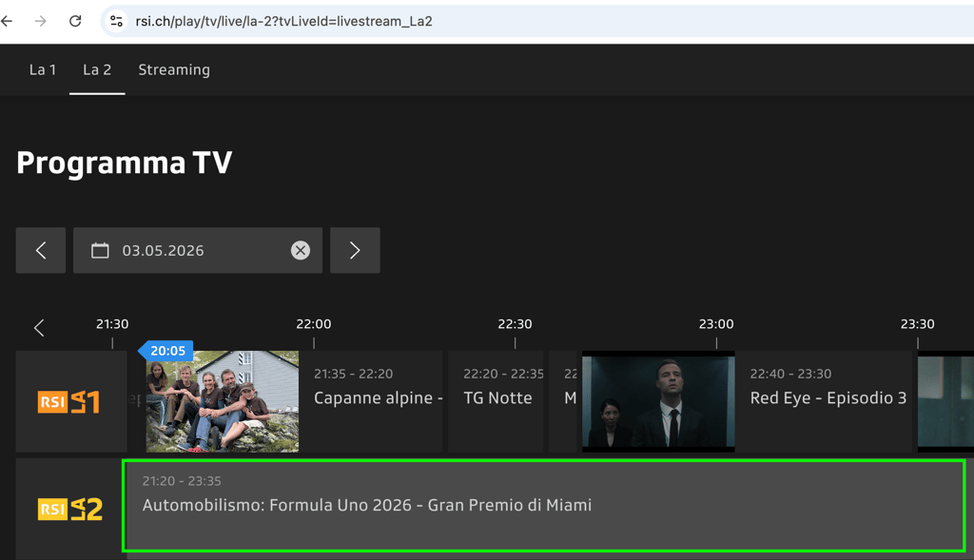The image size is (974, 560).
Task: Click the 23:30 timeline label
Action: click(x=918, y=324)
